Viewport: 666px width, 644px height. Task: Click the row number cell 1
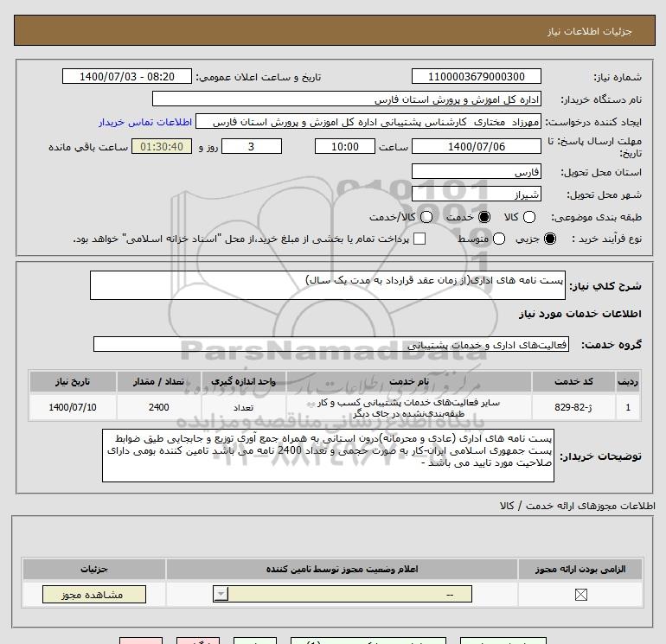(628, 407)
